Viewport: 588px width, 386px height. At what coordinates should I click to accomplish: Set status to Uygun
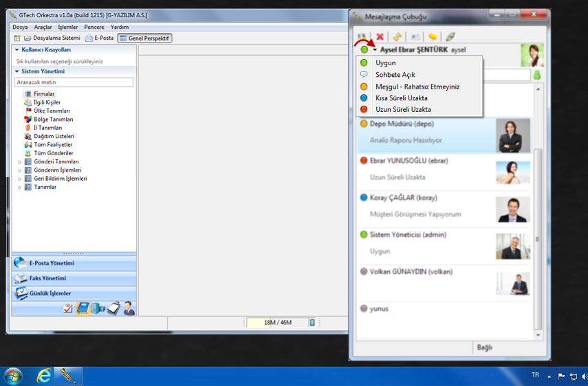point(385,63)
